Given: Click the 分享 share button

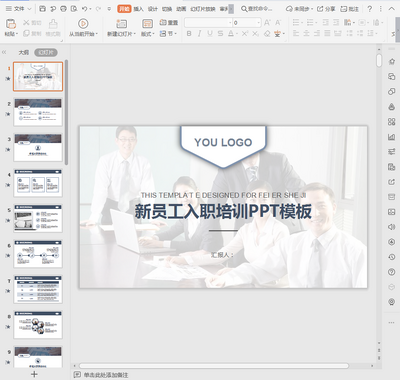Looking at the screenshot, I should click(326, 9).
